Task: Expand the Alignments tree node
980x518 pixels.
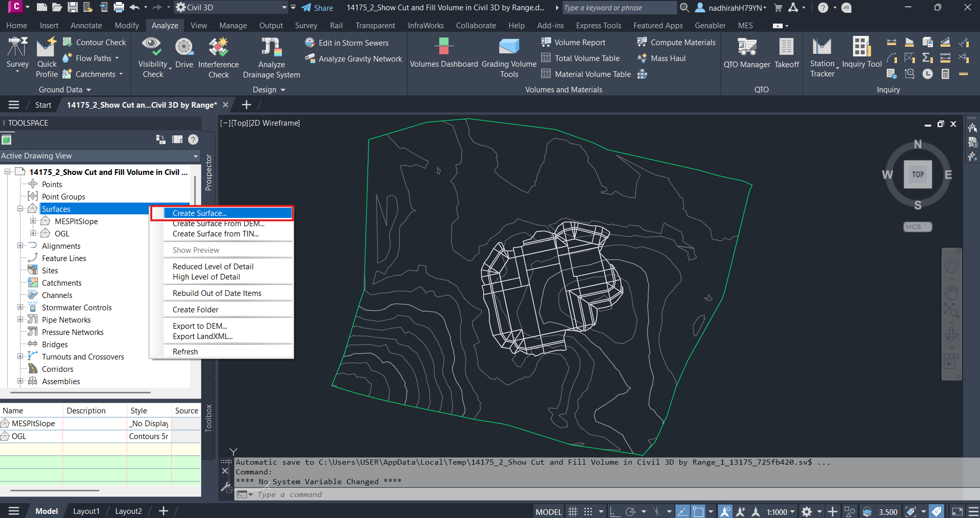Action: click(x=21, y=246)
